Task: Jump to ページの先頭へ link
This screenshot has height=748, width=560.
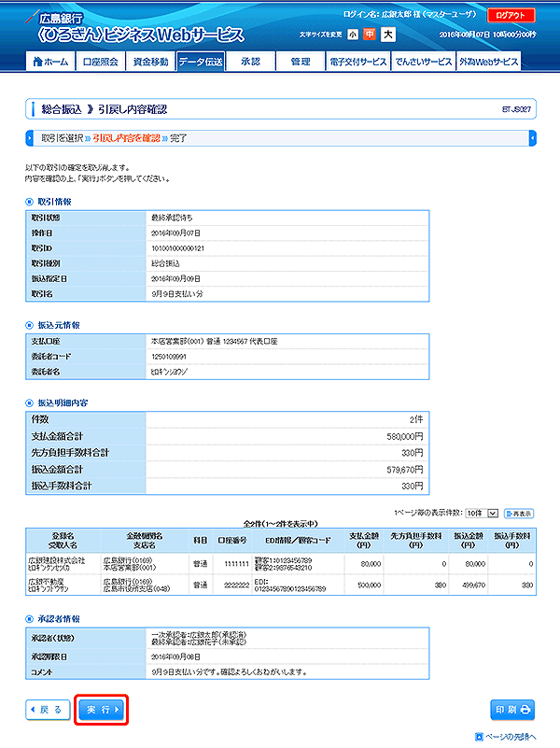Action: (506, 737)
